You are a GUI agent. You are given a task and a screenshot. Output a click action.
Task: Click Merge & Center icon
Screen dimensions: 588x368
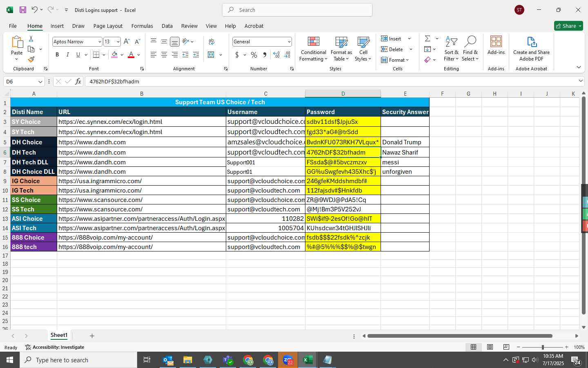[211, 55]
